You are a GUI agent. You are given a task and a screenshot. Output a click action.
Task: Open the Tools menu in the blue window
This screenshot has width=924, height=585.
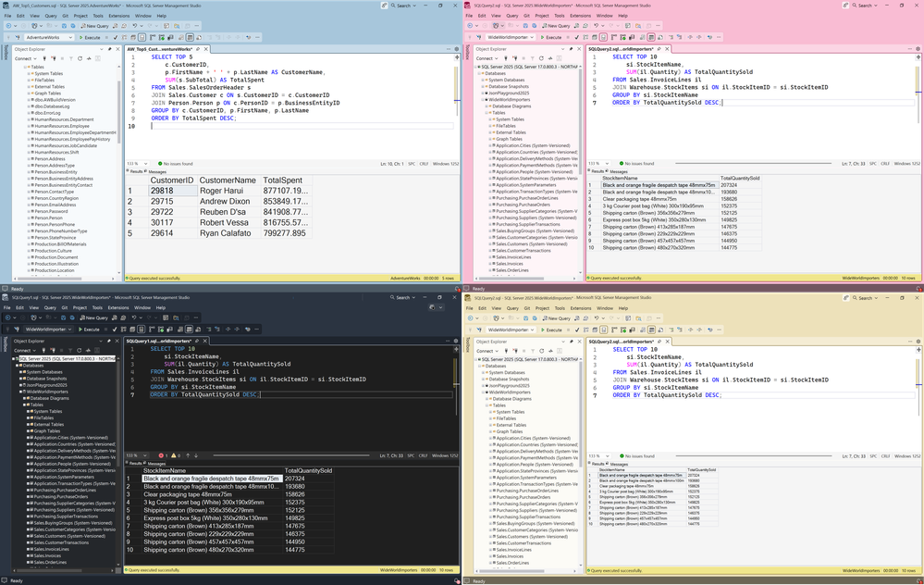click(98, 16)
